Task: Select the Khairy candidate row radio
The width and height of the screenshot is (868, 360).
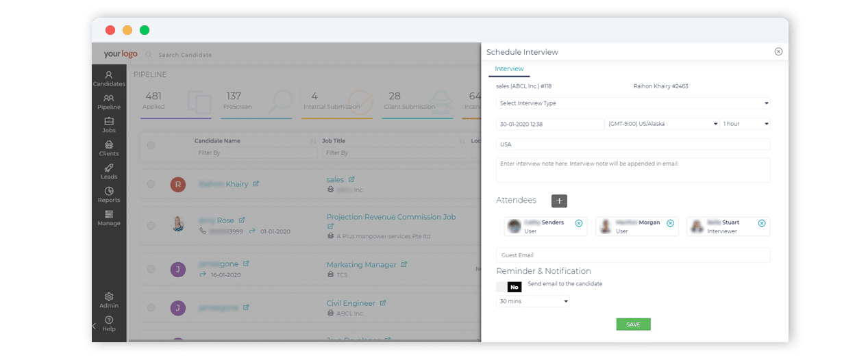Action: [151, 183]
